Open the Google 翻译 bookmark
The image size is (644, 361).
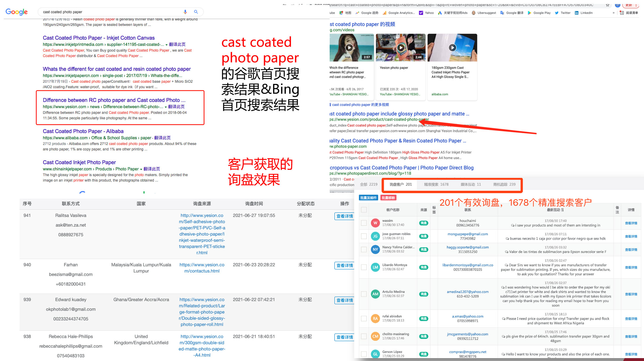[512, 13]
